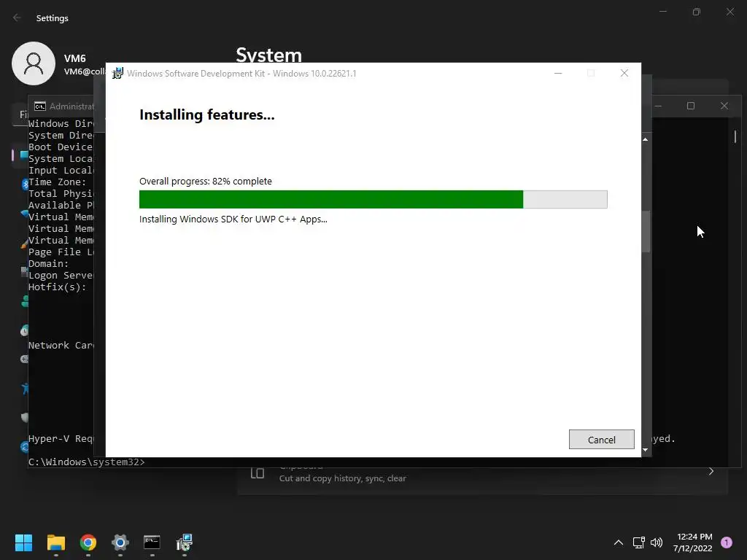Switch to Command Prompt in taskbar

(152, 542)
